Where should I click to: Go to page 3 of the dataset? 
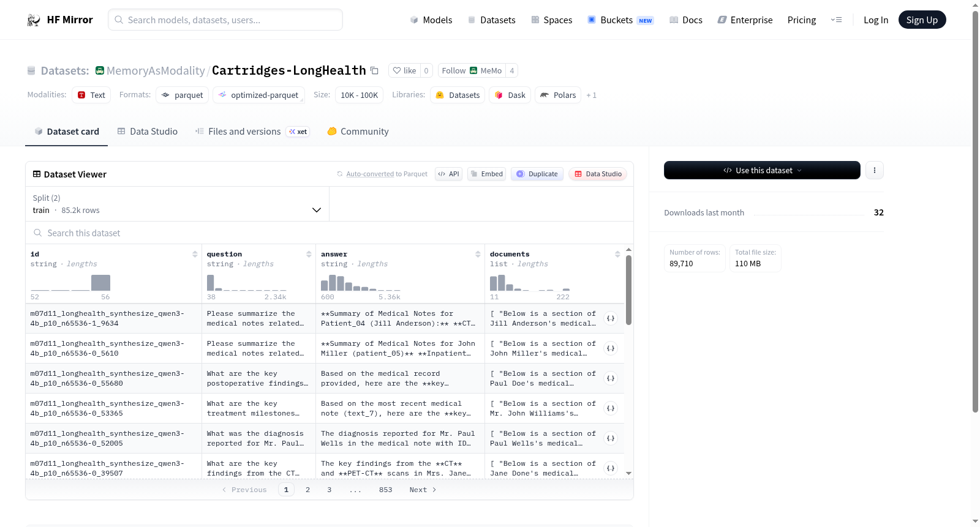(329, 490)
